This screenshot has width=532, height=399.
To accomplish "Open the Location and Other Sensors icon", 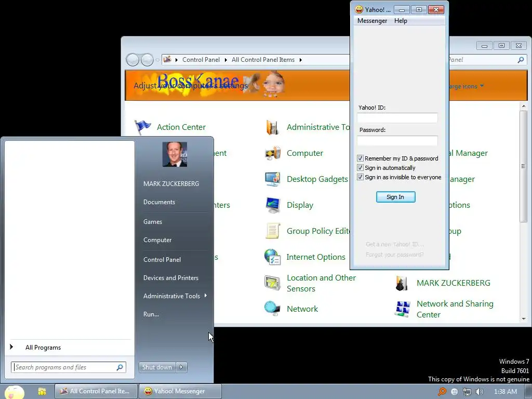I will 272,283.
